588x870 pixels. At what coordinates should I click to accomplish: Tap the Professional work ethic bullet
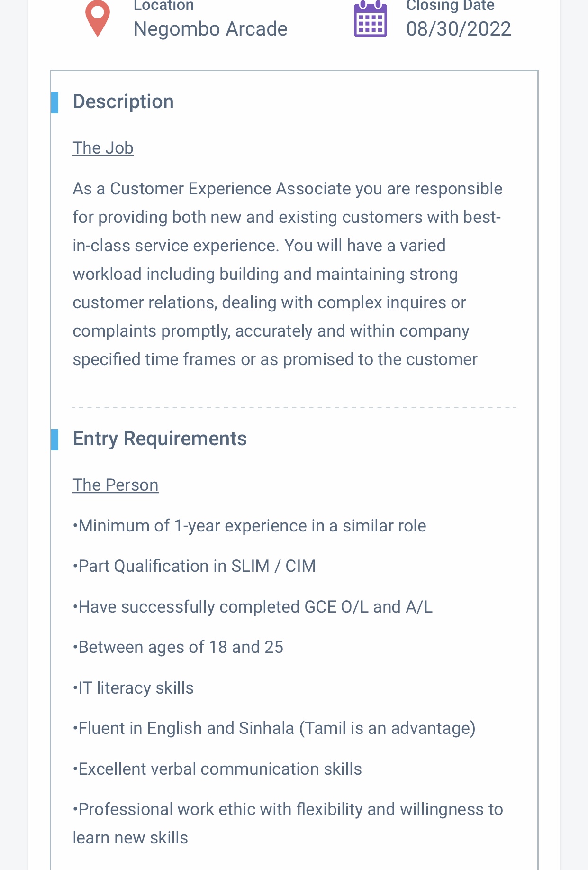point(288,824)
